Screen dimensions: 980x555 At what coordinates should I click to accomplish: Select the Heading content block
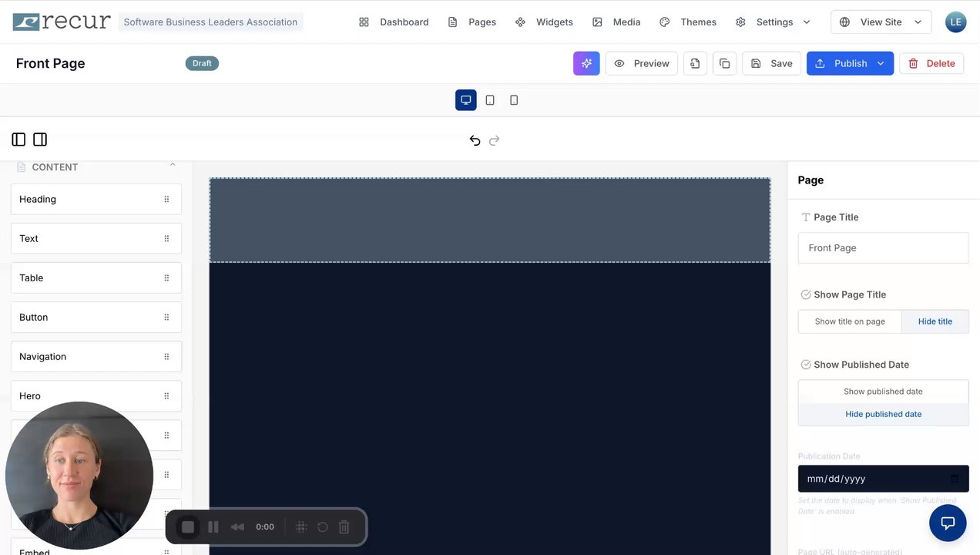point(96,199)
